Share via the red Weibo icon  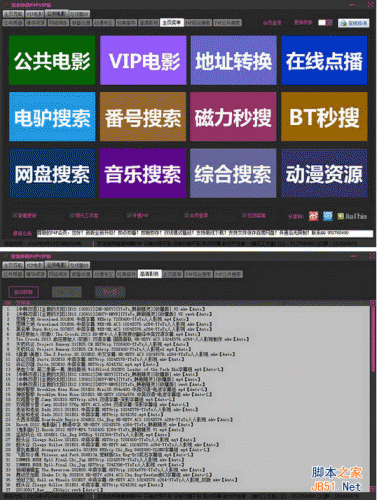(x=313, y=216)
